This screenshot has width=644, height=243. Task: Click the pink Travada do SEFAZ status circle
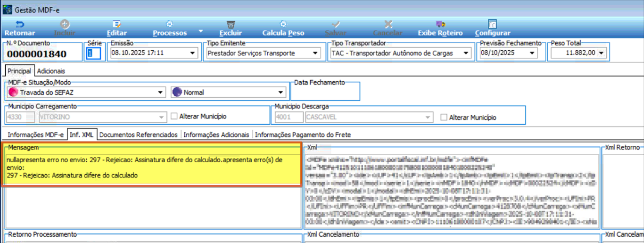13,92
